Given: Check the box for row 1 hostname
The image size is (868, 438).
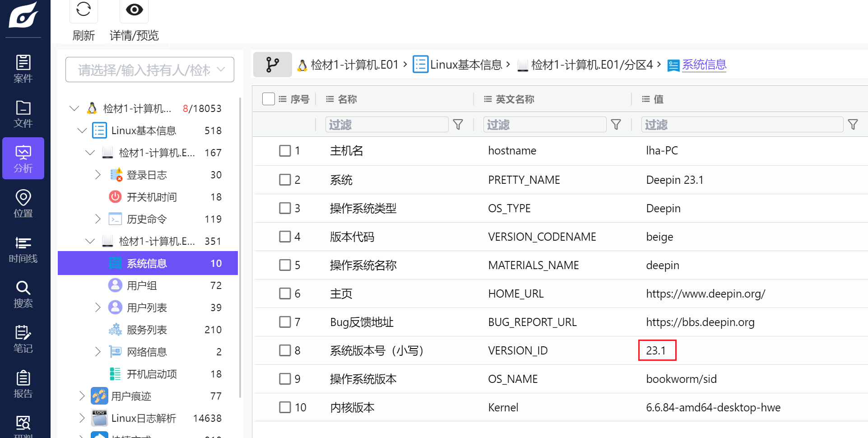Looking at the screenshot, I should (x=285, y=151).
